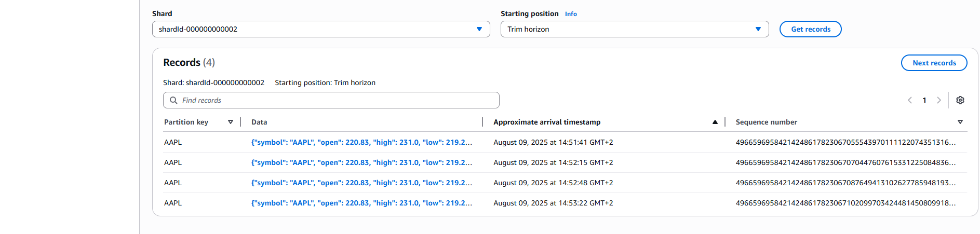Open the Info link next to Starting position
The image size is (980, 234).
[571, 14]
